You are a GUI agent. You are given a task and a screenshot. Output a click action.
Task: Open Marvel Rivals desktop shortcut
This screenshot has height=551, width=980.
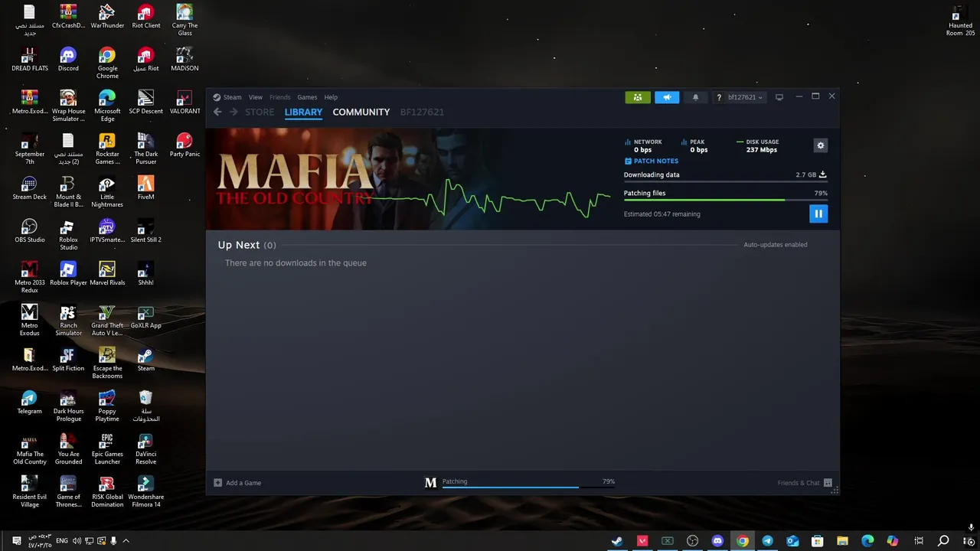pos(107,274)
